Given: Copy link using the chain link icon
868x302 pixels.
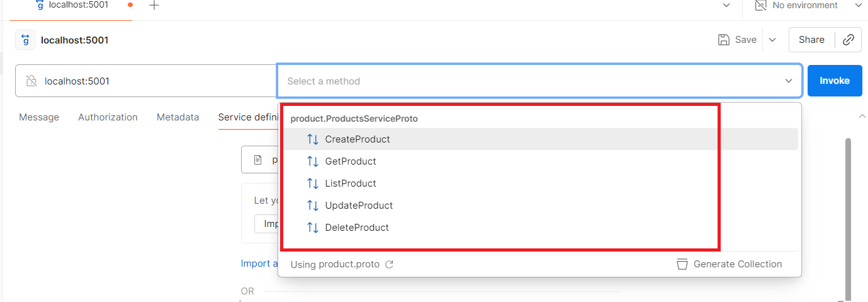Looking at the screenshot, I should pyautogui.click(x=848, y=40).
